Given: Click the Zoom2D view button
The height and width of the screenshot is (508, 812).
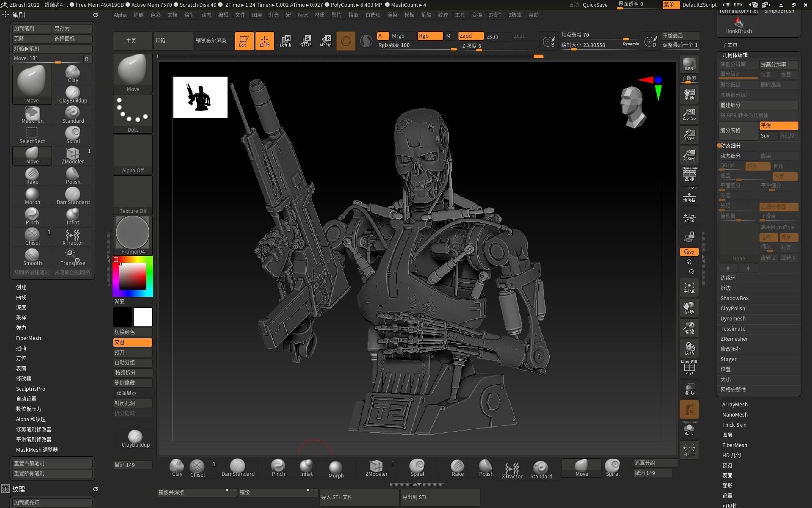Looking at the screenshot, I should [689, 114].
